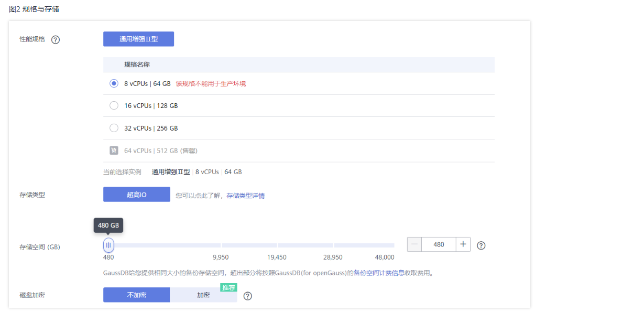Screen dimensions: 644x312
Task: Open help icon next to 性能规格
Action: tap(56, 40)
